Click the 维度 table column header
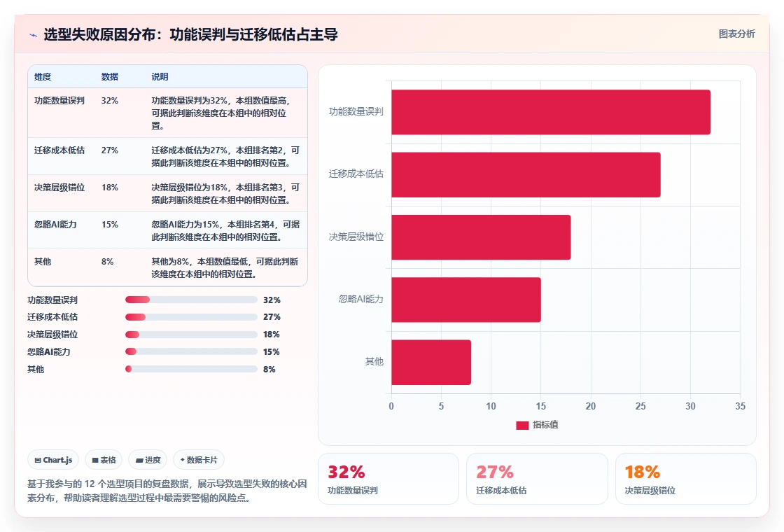This screenshot has height=532, width=784. point(43,76)
